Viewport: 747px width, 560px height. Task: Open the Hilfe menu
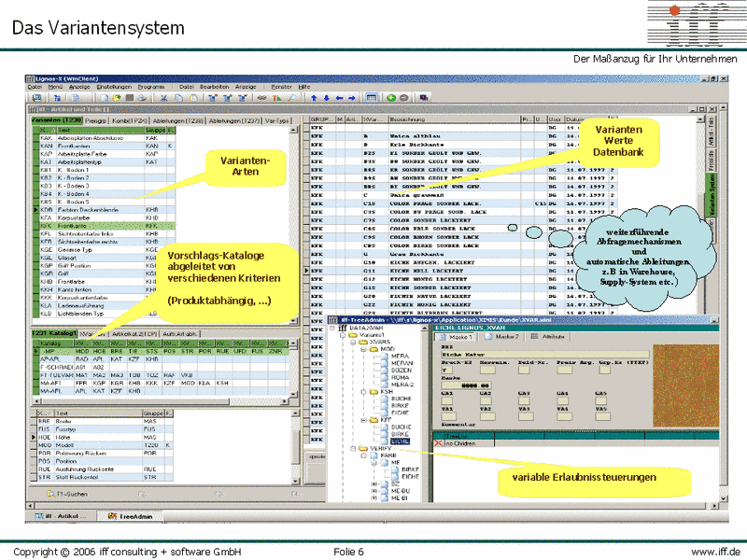(x=304, y=87)
